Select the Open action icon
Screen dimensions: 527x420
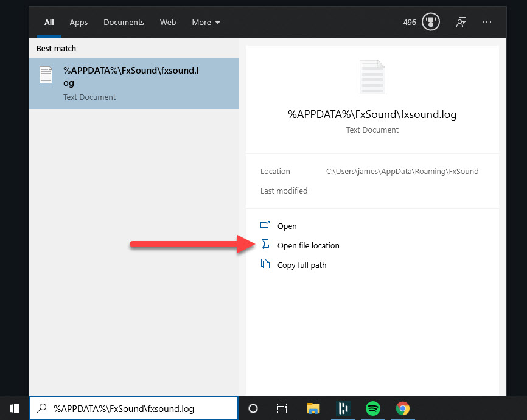click(x=265, y=225)
